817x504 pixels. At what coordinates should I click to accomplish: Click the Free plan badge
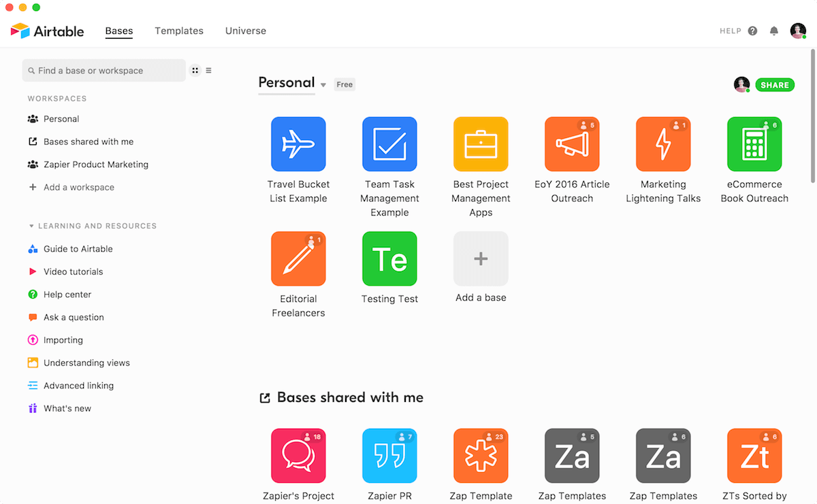click(x=345, y=84)
